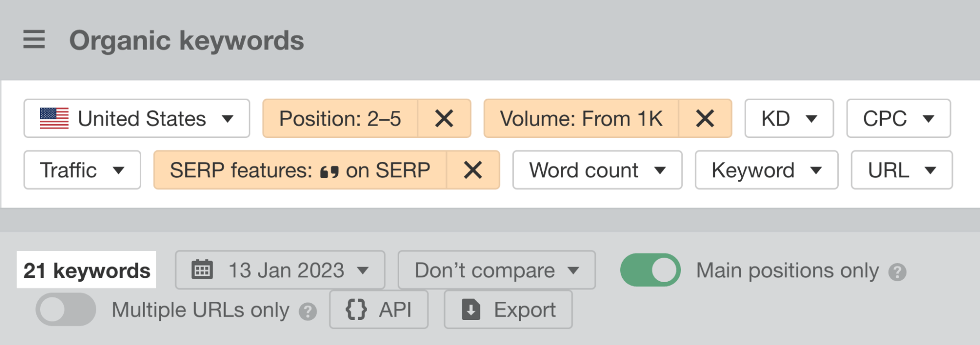Image resolution: width=980 pixels, height=345 pixels.
Task: Click the calendar icon beside the date
Action: point(202,270)
